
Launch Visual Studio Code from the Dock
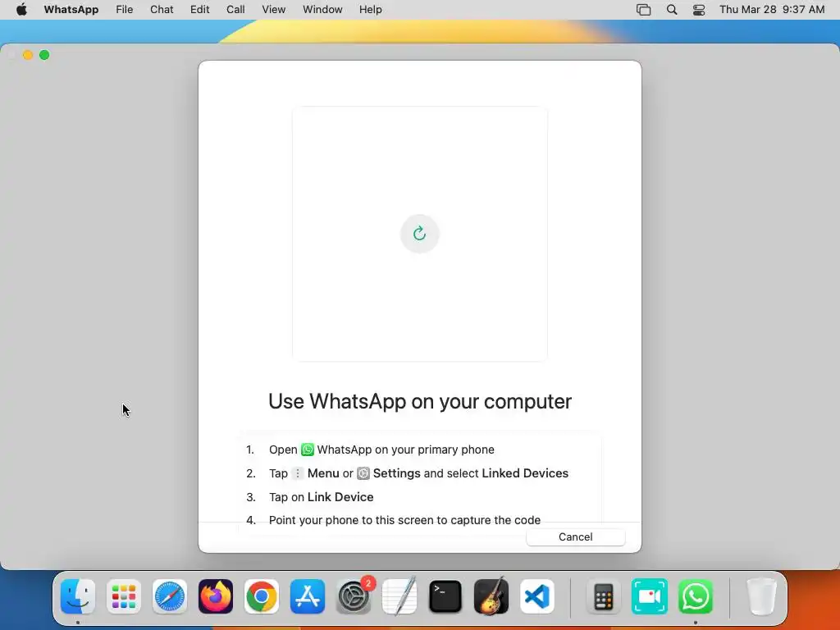(x=537, y=596)
